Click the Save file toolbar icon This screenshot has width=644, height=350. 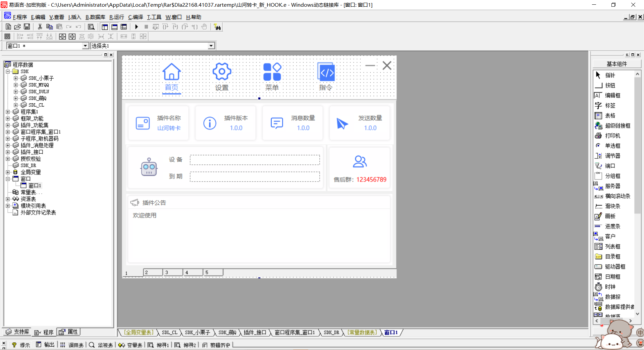click(27, 27)
